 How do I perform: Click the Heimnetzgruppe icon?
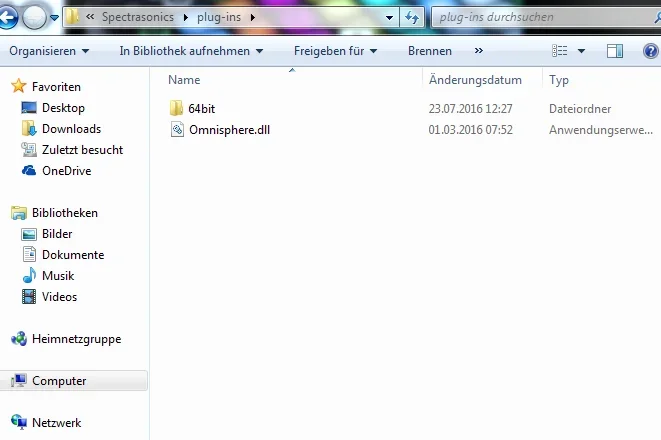point(19,338)
